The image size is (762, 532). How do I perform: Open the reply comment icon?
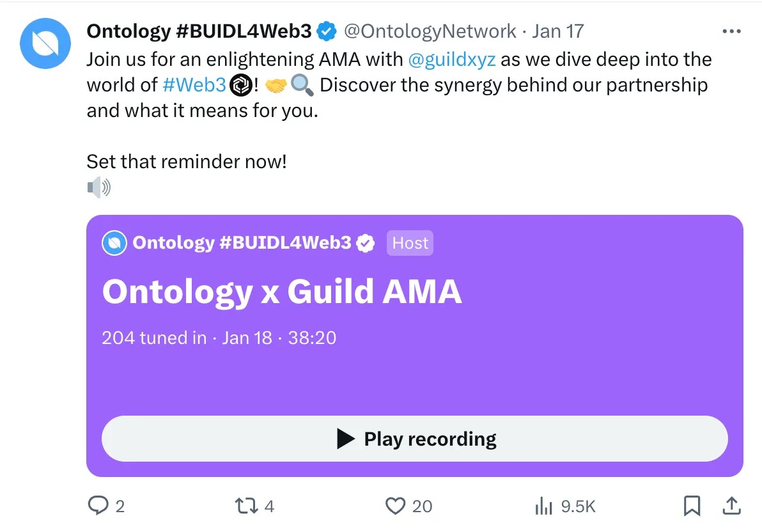(x=98, y=506)
